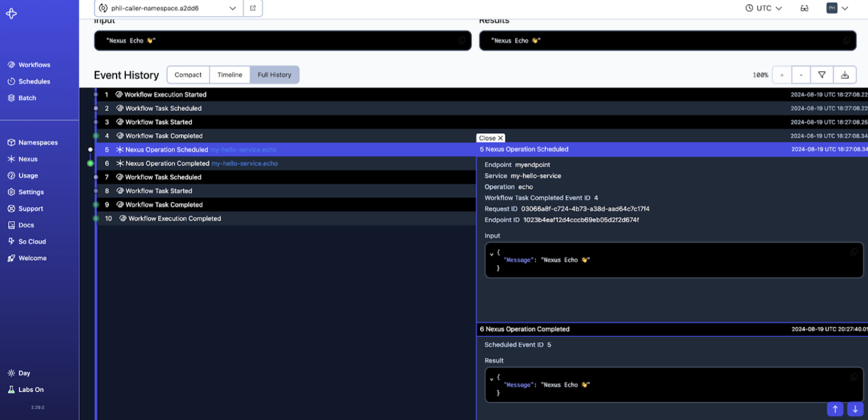Toggle the glasses view icon in header

click(x=804, y=8)
